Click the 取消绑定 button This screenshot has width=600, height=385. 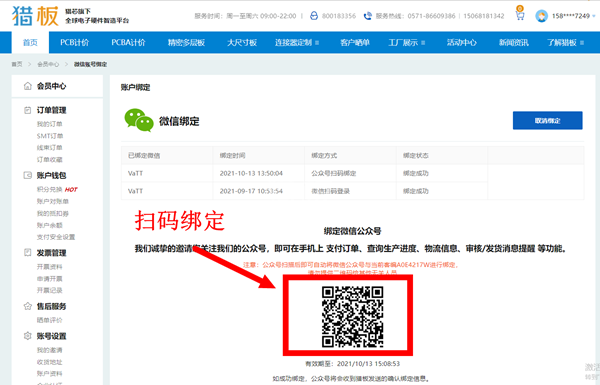point(548,121)
